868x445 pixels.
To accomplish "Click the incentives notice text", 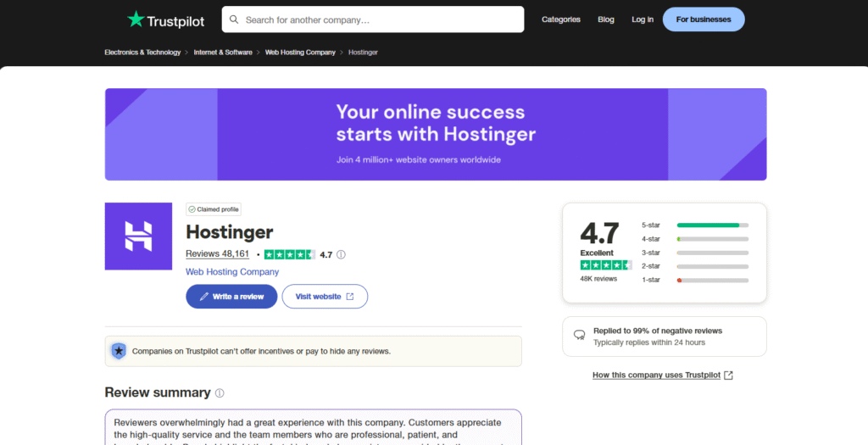I will coord(261,352).
